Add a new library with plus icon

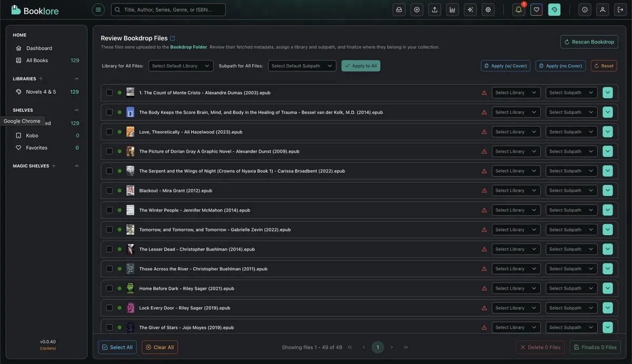[41, 79]
